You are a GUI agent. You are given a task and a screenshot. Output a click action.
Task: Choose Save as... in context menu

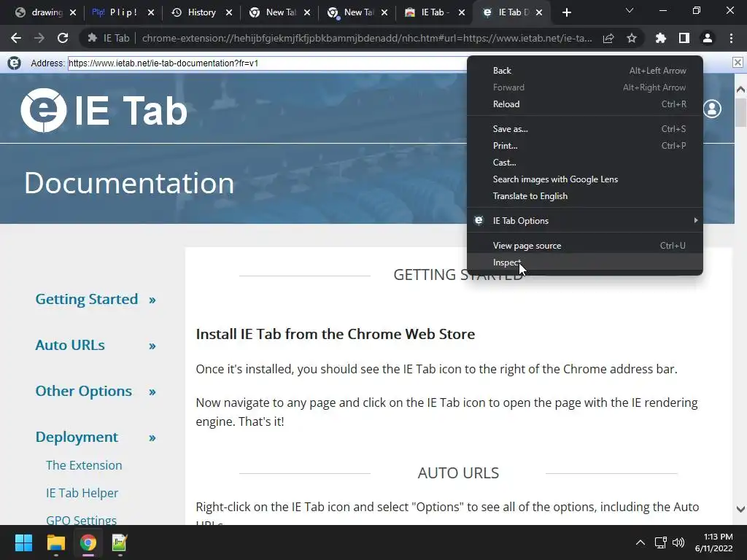pyautogui.click(x=584, y=128)
